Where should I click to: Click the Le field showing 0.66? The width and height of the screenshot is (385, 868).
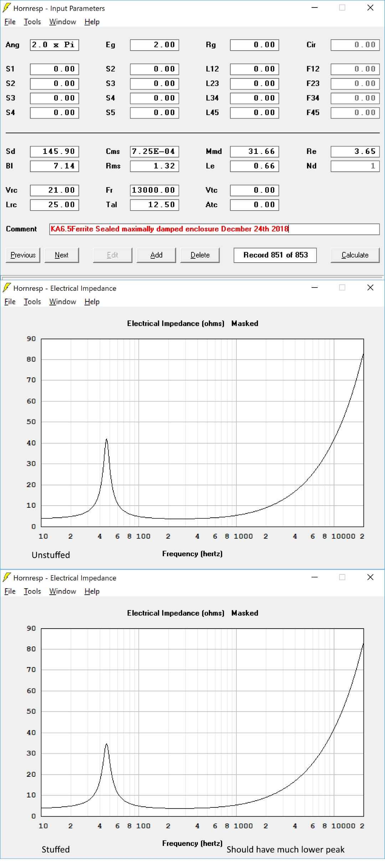[255, 166]
